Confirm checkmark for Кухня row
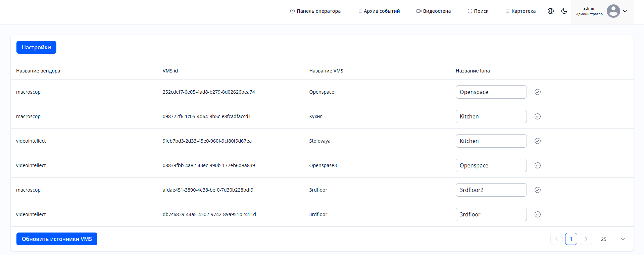This screenshot has height=255, width=644. 538,116
